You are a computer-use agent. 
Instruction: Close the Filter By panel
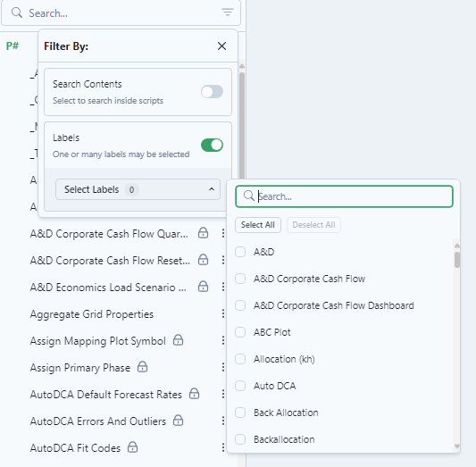point(221,46)
